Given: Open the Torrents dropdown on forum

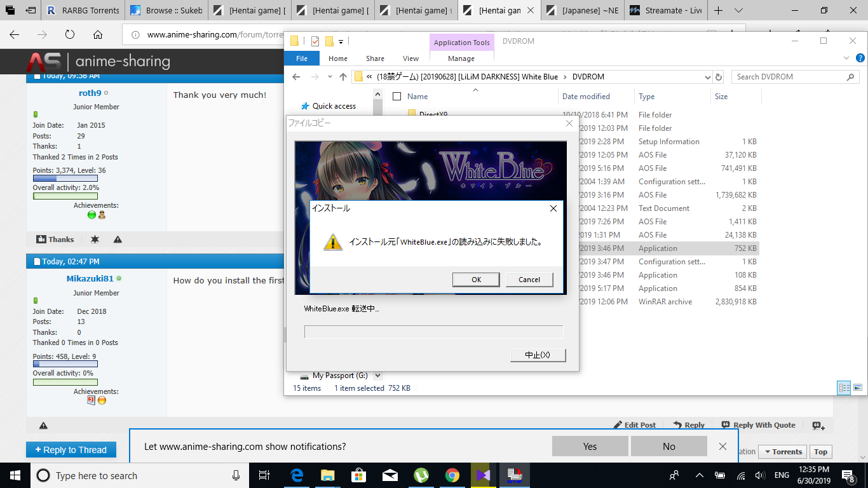Looking at the screenshot, I should pyautogui.click(x=783, y=452).
